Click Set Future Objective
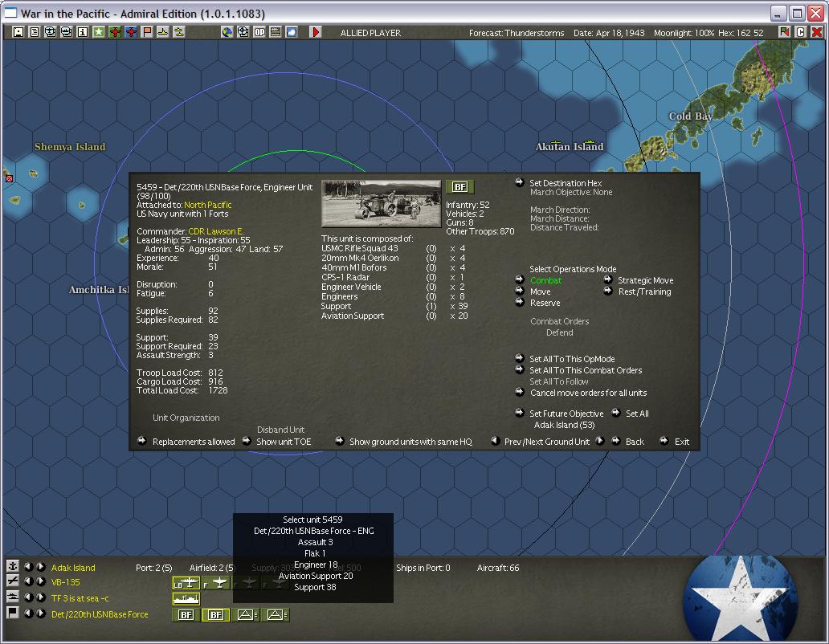Image resolution: width=829 pixels, height=644 pixels. 566,414
